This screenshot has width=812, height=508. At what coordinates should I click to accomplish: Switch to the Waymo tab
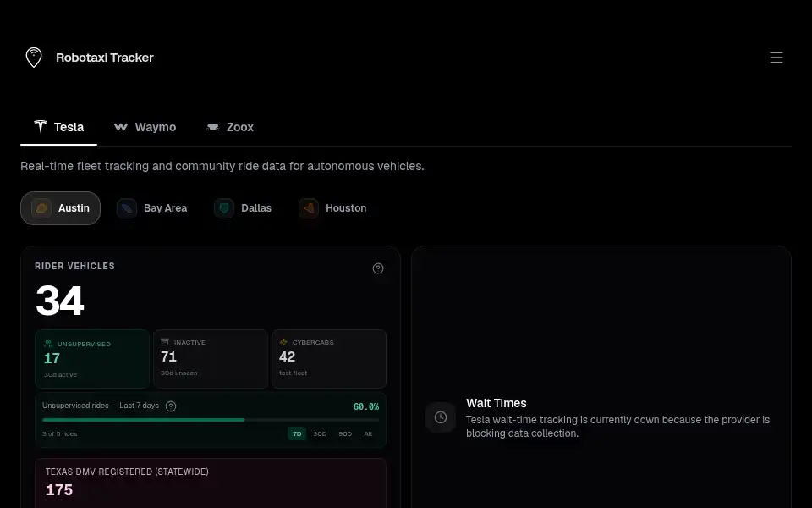[145, 127]
